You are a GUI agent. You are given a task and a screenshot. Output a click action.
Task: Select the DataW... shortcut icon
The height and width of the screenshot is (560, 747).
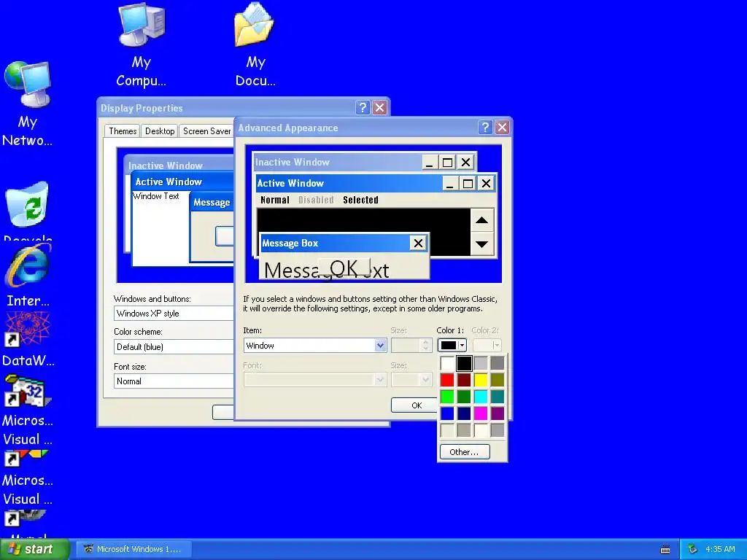pos(28,339)
